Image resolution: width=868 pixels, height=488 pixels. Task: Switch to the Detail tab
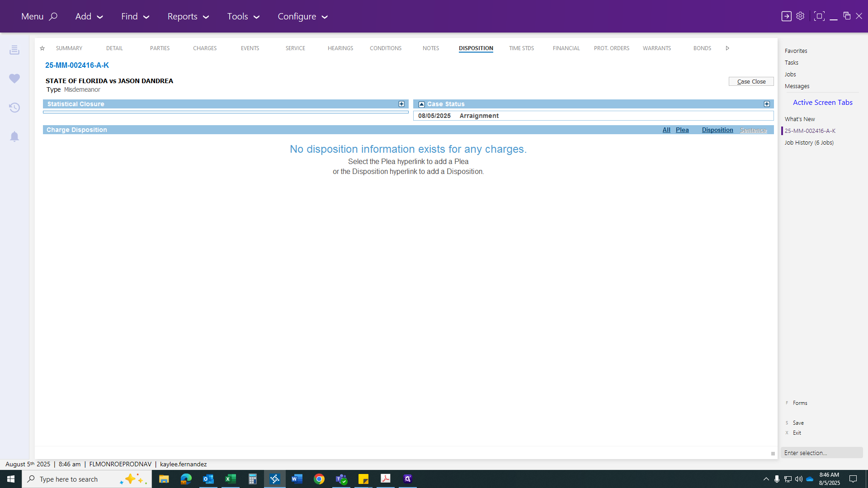pos(114,48)
